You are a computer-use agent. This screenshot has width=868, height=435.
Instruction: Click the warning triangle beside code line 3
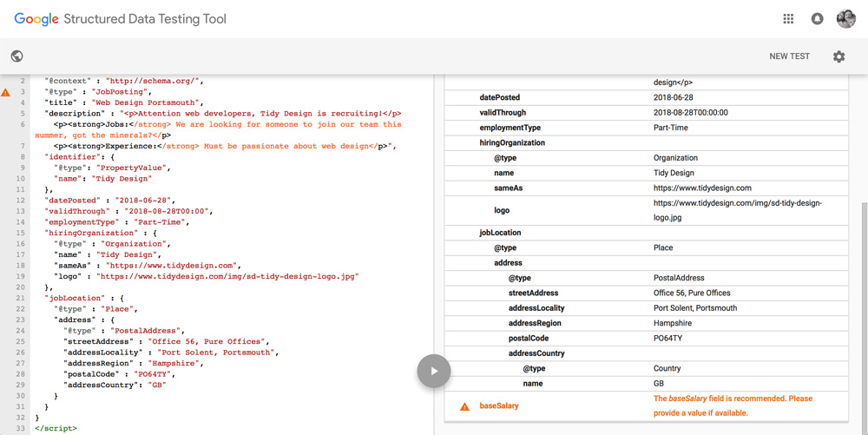click(x=5, y=92)
